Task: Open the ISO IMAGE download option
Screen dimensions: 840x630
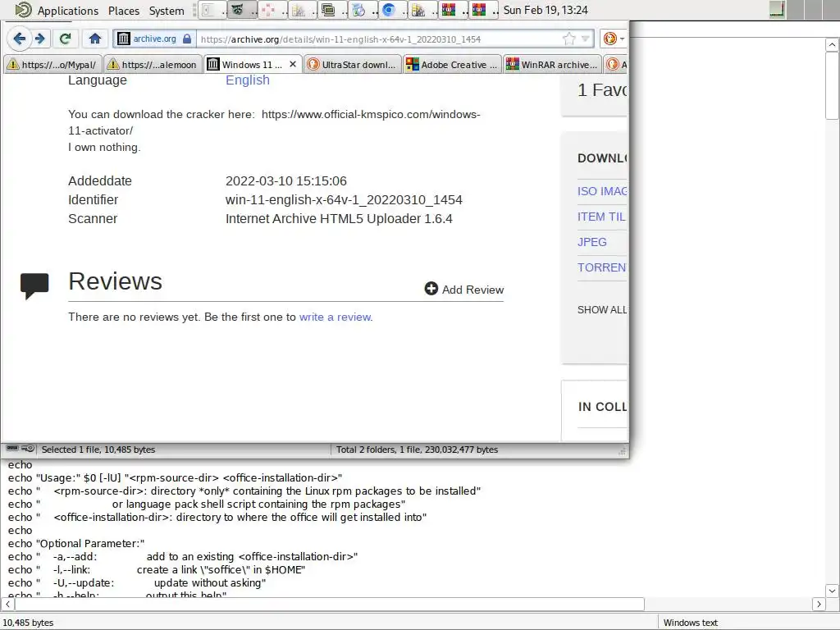Action: [602, 191]
